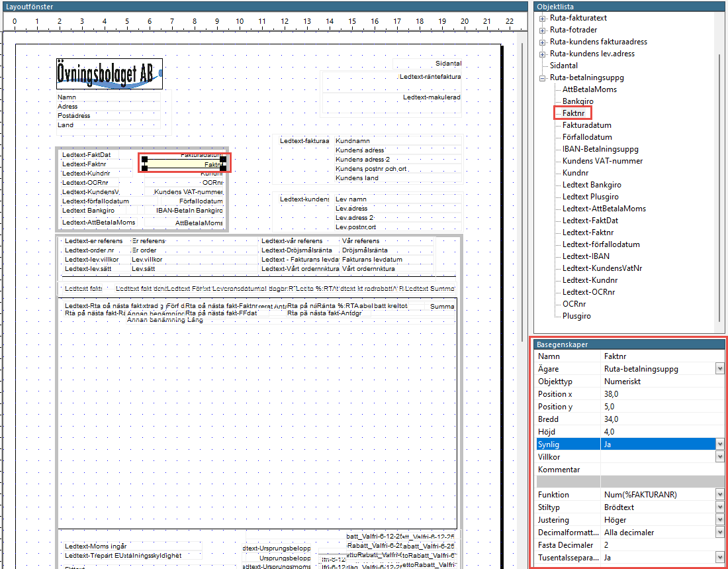Expand the Ruta-fakturatext tree node
The width and height of the screenshot is (728, 569).
[543, 18]
